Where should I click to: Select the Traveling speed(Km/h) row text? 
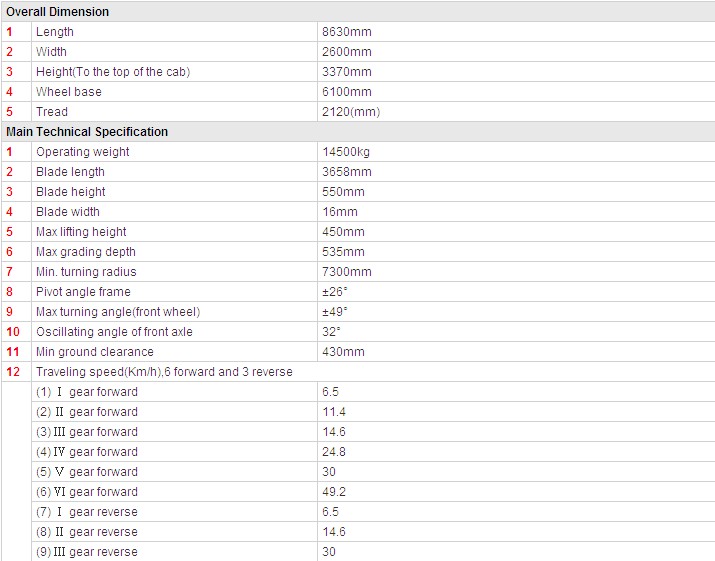pyautogui.click(x=164, y=372)
